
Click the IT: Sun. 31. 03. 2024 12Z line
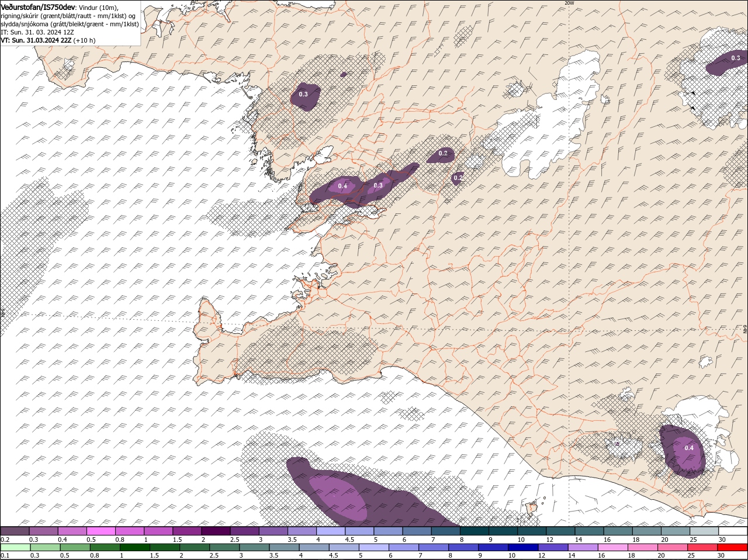coord(37,32)
